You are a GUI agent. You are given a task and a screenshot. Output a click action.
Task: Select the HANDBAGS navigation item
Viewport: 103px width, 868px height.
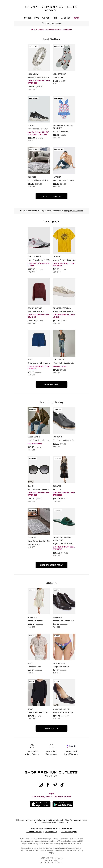click(x=65, y=18)
